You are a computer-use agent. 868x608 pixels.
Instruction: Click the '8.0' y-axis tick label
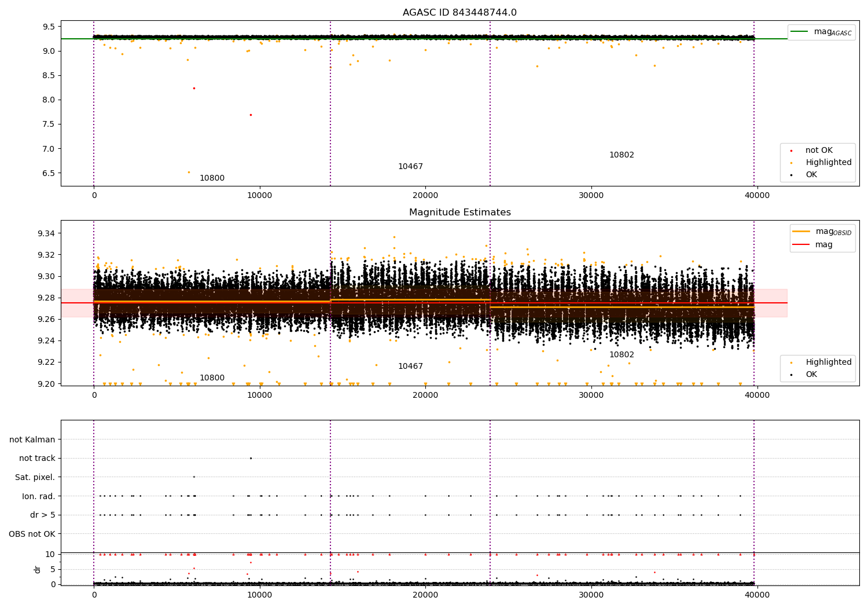pyautogui.click(x=49, y=100)
